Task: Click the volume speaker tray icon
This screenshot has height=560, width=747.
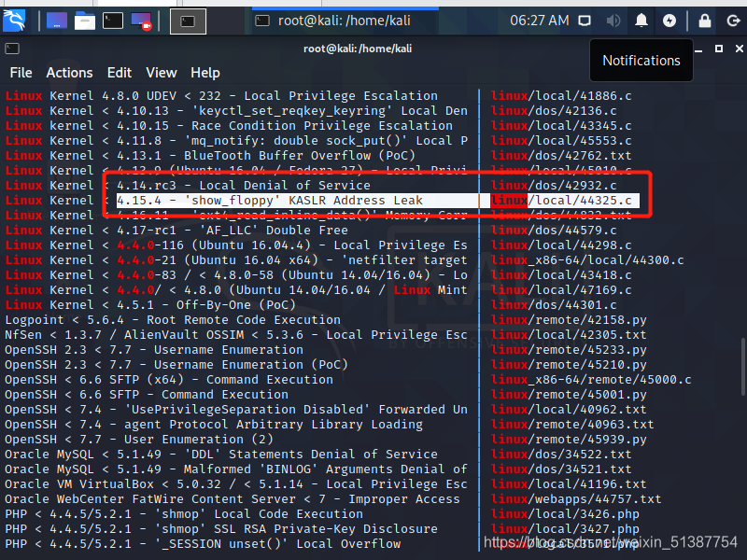Action: pyautogui.click(x=613, y=21)
